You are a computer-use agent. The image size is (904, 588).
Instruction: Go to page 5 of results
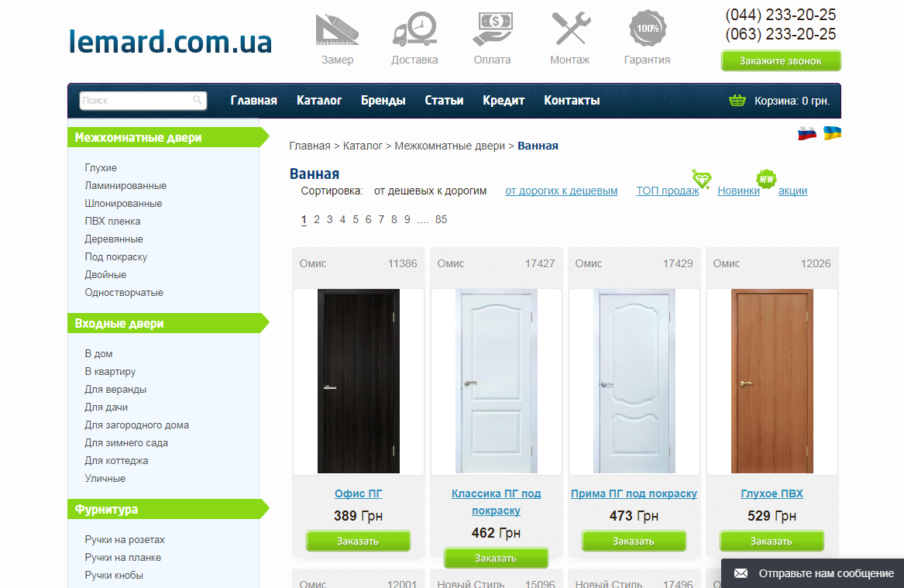pos(355,220)
